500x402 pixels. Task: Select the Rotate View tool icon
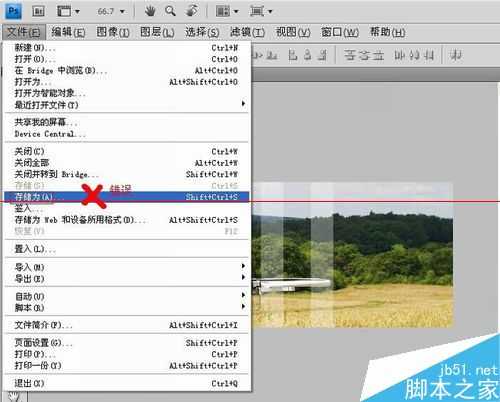point(192,11)
